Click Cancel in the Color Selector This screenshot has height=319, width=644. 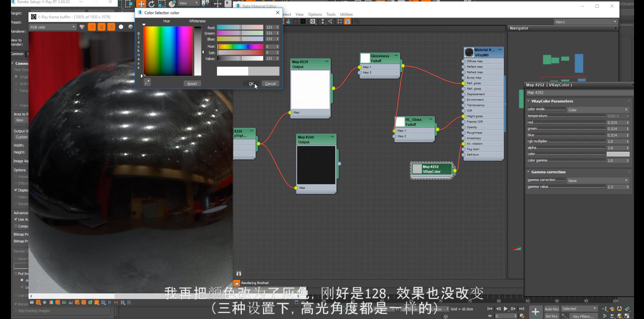tap(270, 84)
